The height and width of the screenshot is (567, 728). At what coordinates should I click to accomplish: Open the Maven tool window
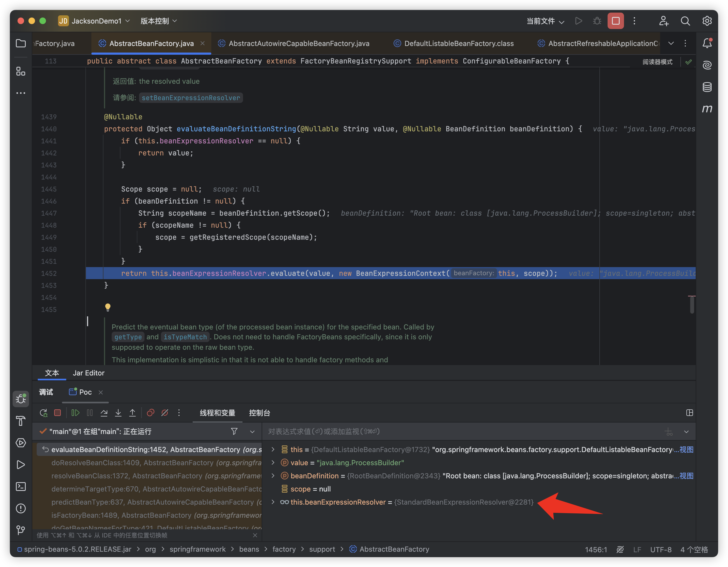tap(707, 109)
